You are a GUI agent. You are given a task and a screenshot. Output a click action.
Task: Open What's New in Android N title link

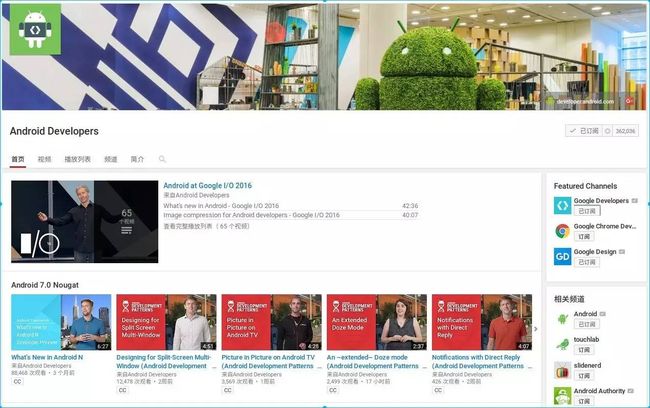[x=47, y=357]
